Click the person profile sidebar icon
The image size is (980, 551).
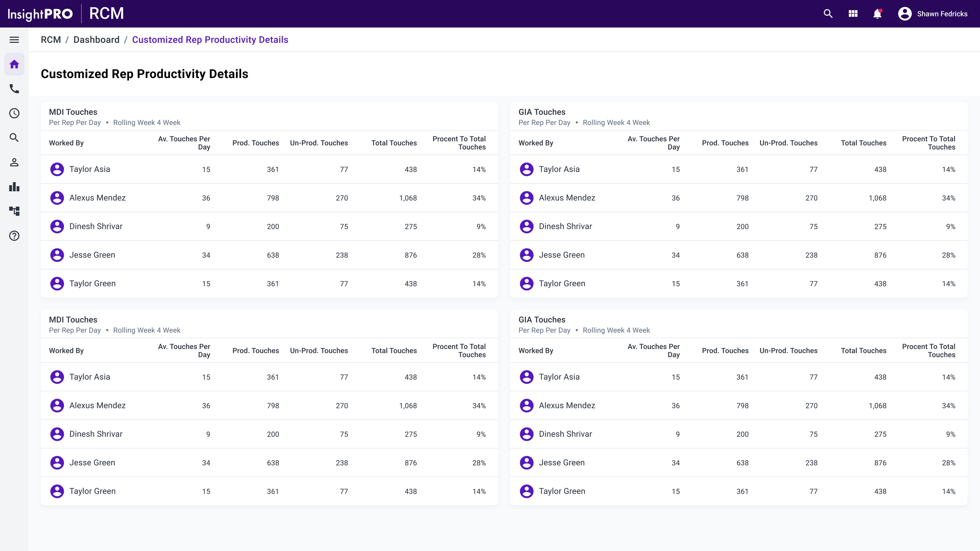14,162
